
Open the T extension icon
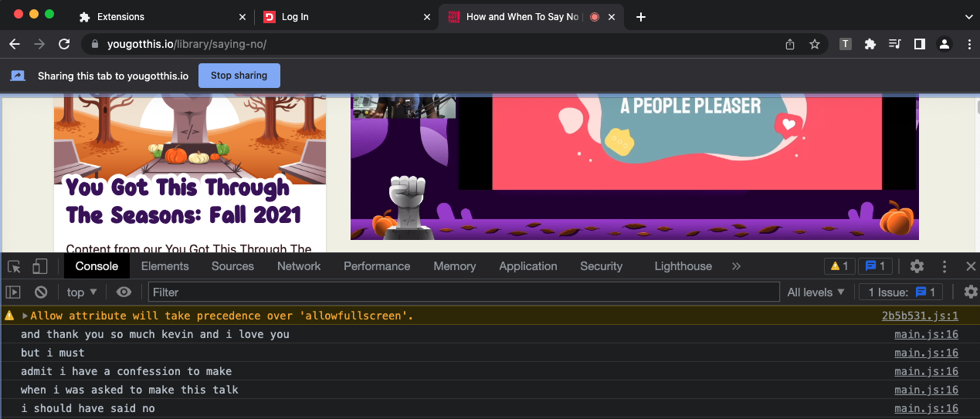pos(846,44)
